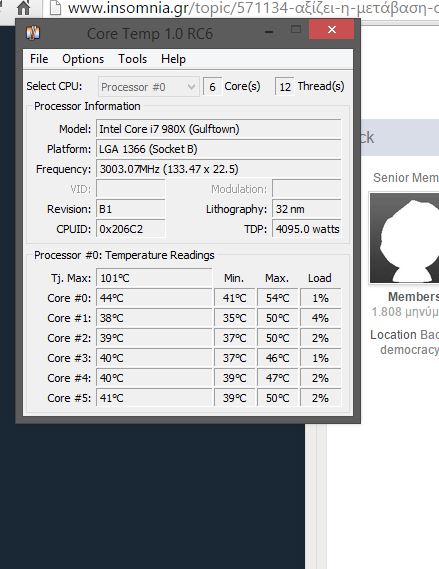
Task: Click Core #0 minimum temperature 41°C
Action: pyautogui.click(x=234, y=298)
